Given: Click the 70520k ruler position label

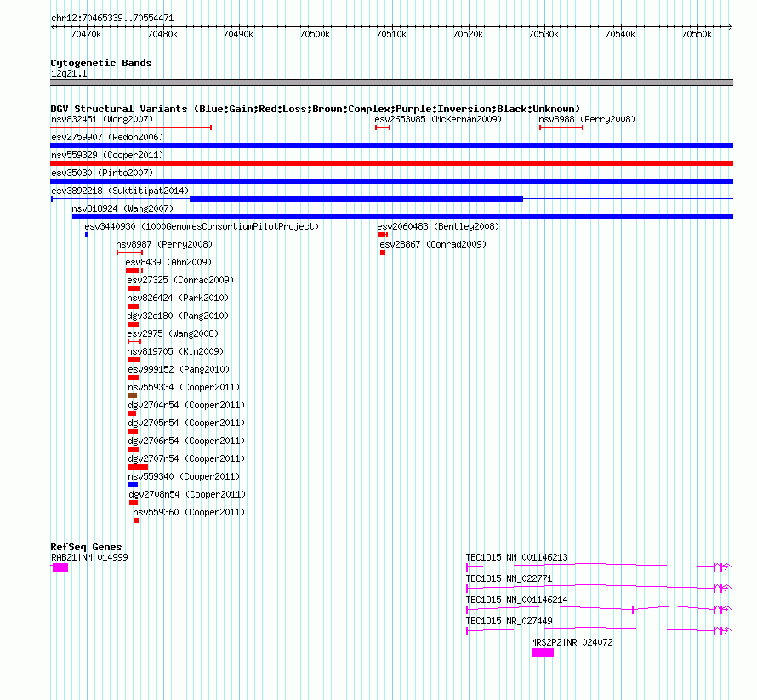Looking at the screenshot, I should click(468, 34).
